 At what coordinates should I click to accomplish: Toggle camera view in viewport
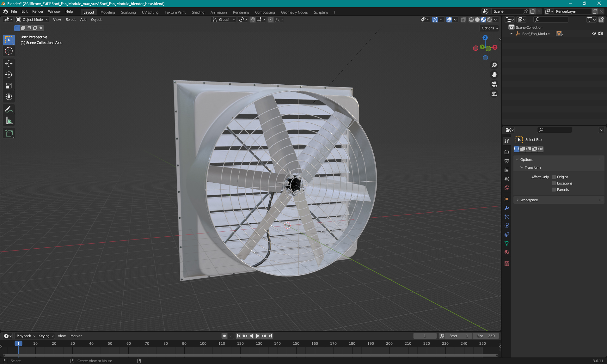click(x=494, y=84)
